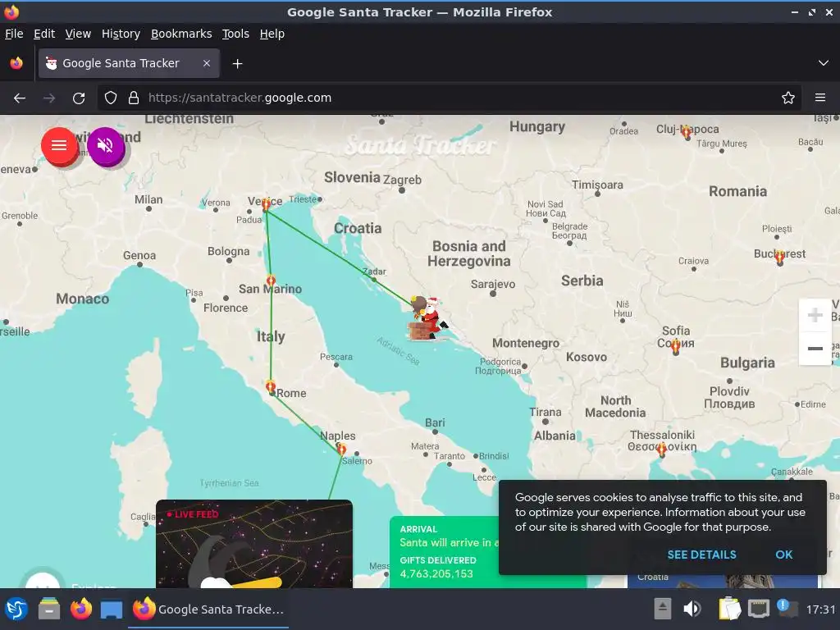Open the red Santa Tracker menu button
This screenshot has width=840, height=630.
pos(59,146)
